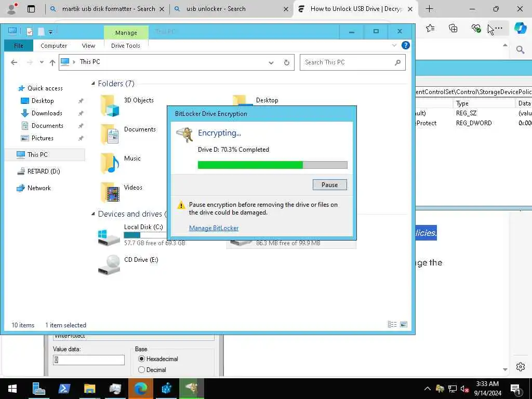The width and height of the screenshot is (532, 399).
Task: Select the CD Drive (E:) icon
Action: [x=109, y=265]
